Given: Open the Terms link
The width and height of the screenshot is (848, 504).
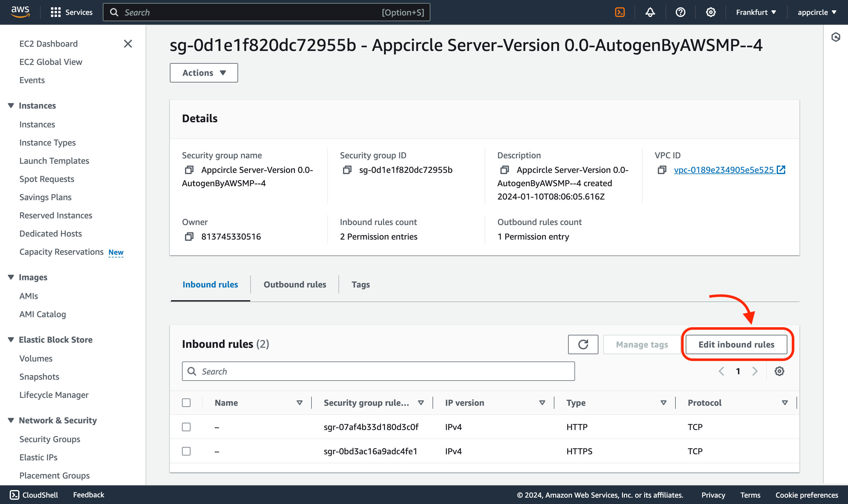Looking at the screenshot, I should pos(750,495).
